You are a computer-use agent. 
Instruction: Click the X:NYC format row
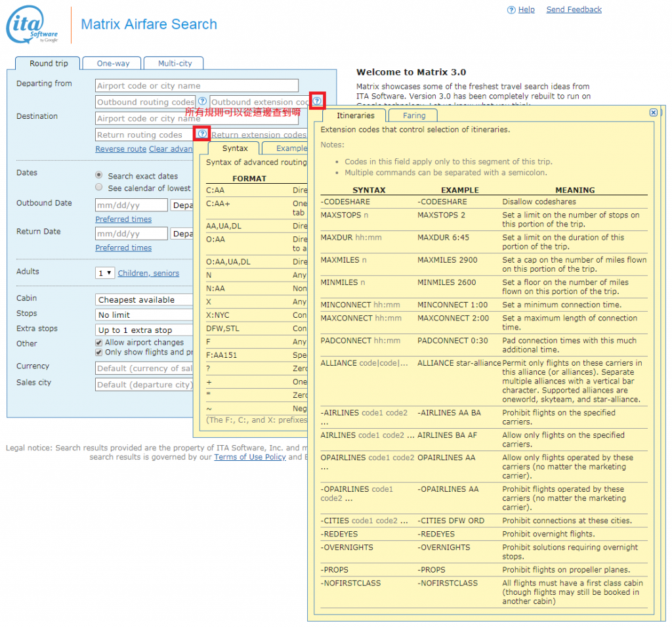click(x=257, y=314)
